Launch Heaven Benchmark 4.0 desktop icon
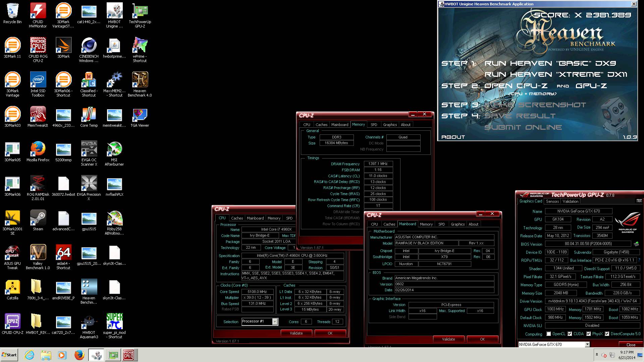644x362 pixels. [x=140, y=84]
